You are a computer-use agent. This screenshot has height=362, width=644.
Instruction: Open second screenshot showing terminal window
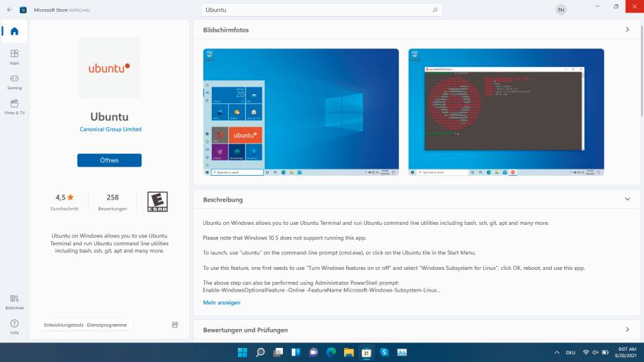click(506, 112)
